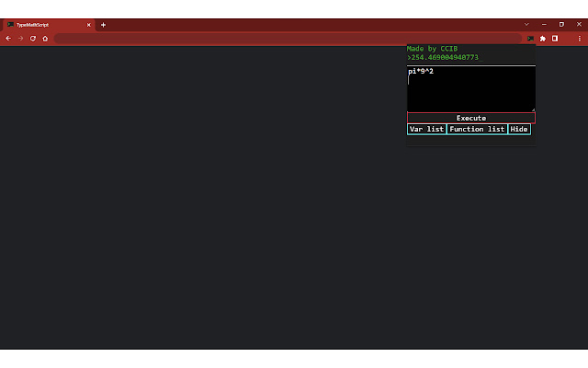
Task: Click the pi*9^2 expression input area
Action: (x=471, y=89)
